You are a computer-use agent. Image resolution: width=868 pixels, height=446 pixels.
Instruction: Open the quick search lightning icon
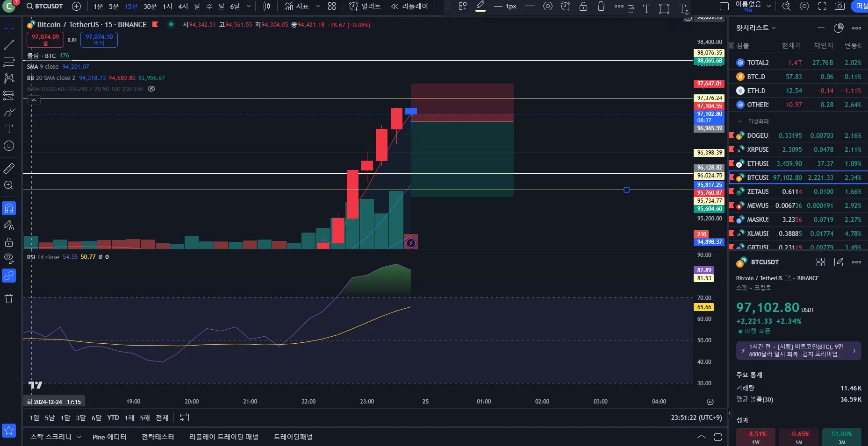pos(787,6)
